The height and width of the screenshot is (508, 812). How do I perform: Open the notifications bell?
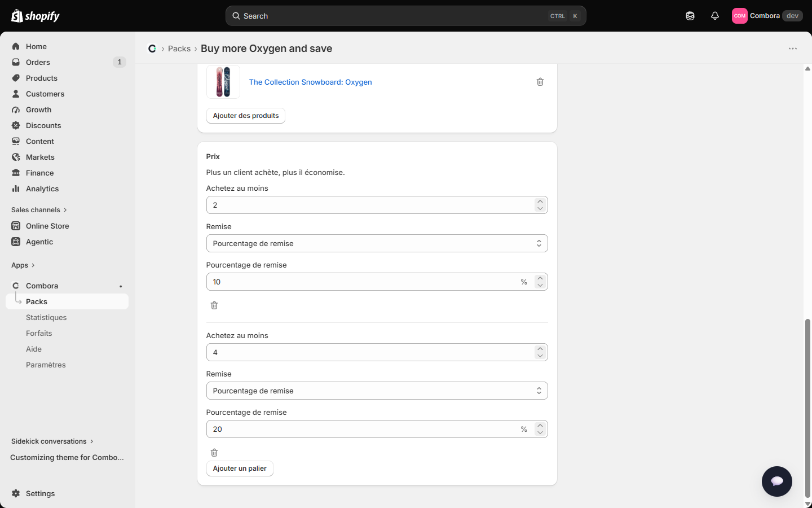pos(715,16)
